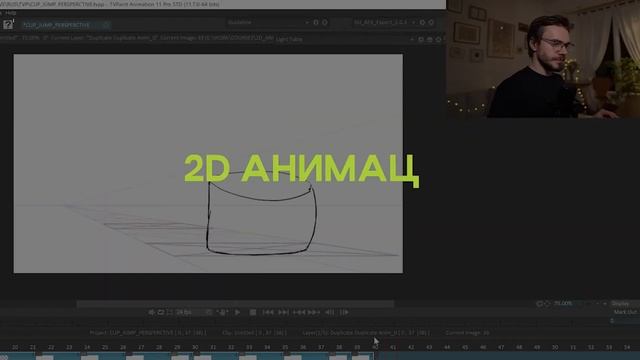Click the 75.00% zoom value field
This screenshot has width=640, height=360.
[562, 304]
